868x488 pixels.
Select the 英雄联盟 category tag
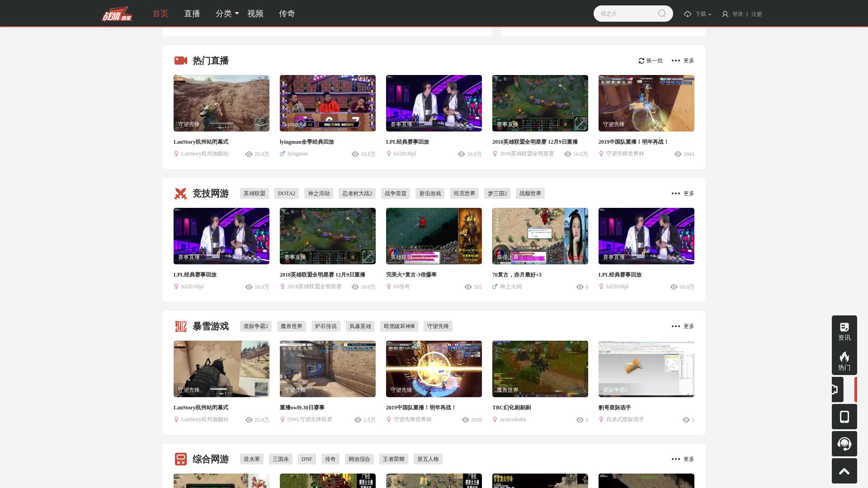(255, 193)
